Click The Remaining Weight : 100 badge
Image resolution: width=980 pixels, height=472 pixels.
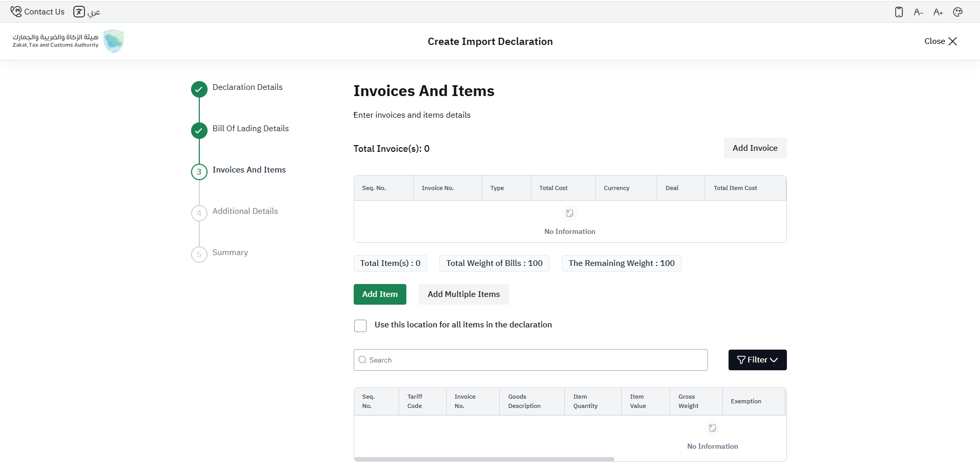(622, 263)
